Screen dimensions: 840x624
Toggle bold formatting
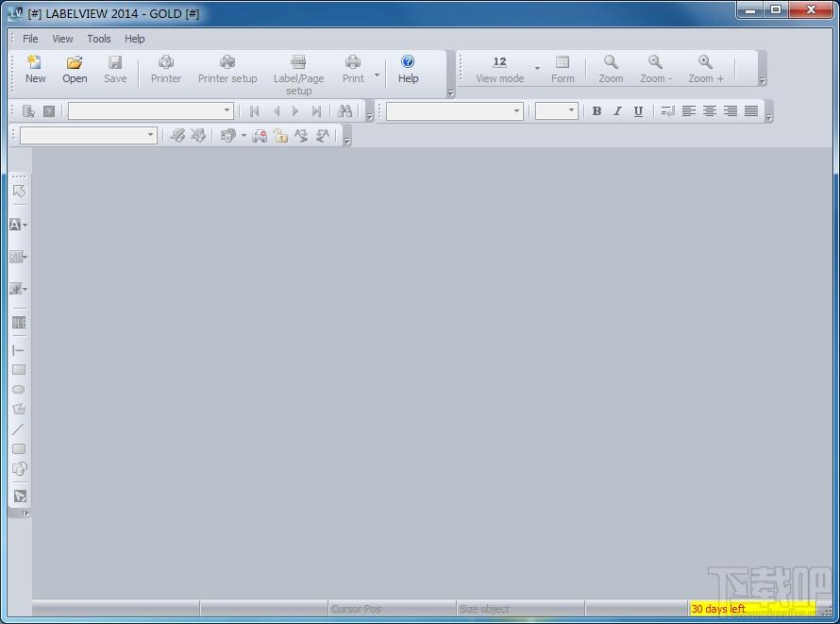(x=596, y=111)
